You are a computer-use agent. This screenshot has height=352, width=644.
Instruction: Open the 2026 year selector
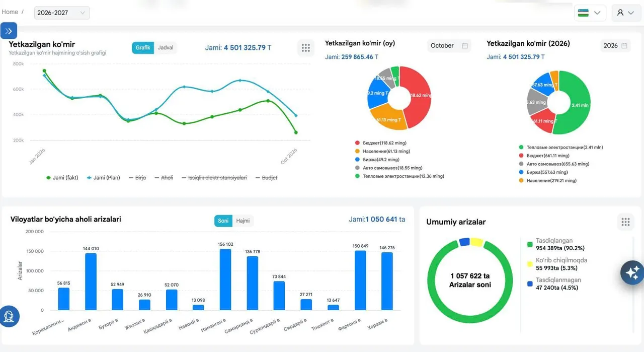click(615, 46)
